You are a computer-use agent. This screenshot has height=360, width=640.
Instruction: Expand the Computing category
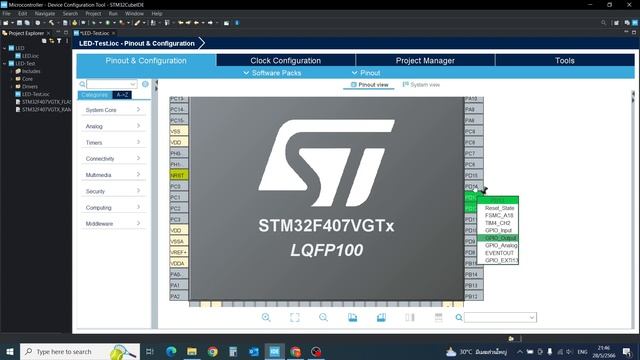click(113, 207)
